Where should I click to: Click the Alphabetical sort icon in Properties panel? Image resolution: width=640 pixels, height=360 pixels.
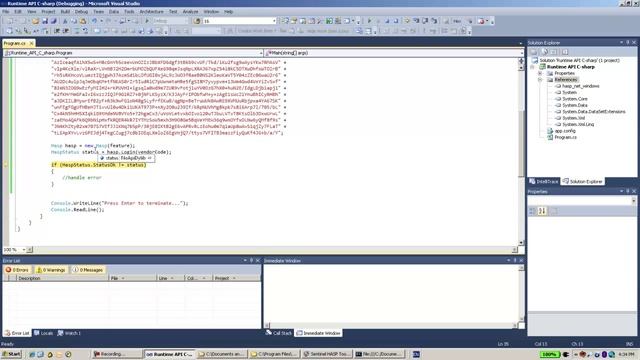542,211
